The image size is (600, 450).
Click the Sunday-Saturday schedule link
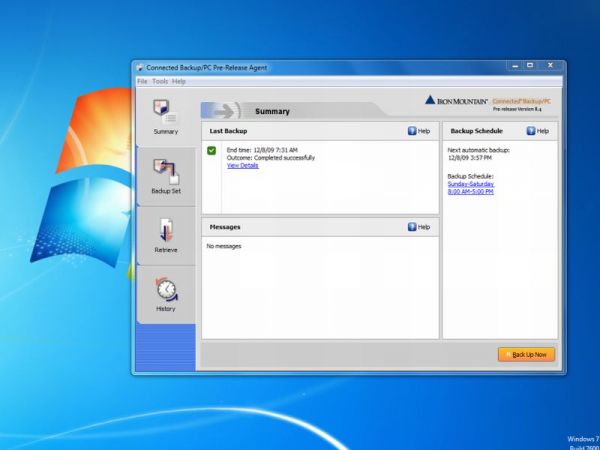(471, 184)
